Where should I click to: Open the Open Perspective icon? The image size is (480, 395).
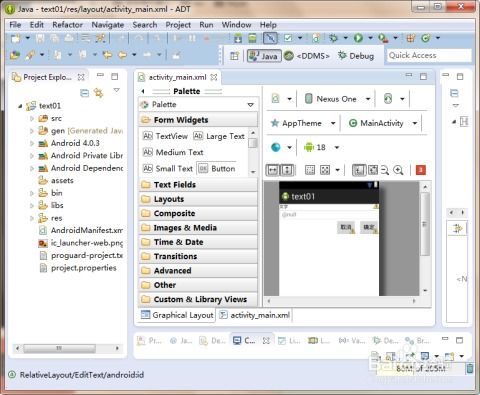234,56
